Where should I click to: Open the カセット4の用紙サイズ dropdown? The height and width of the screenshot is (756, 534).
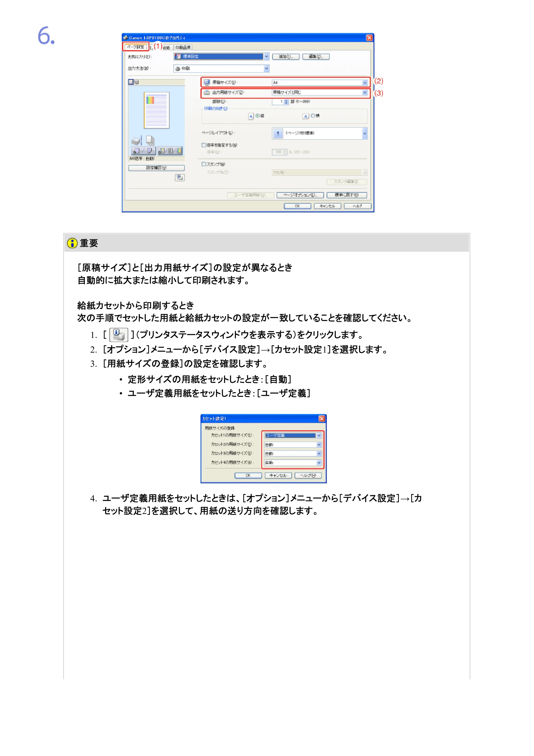click(293, 463)
